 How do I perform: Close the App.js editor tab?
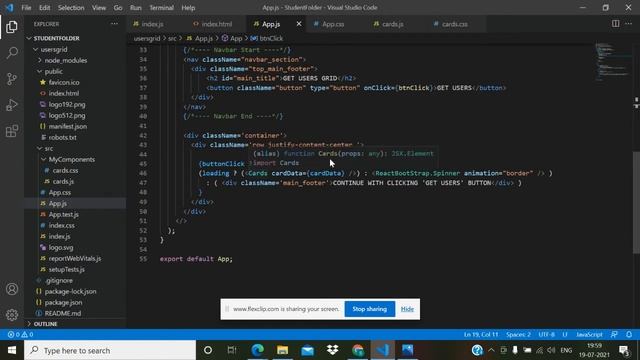tap(299, 24)
